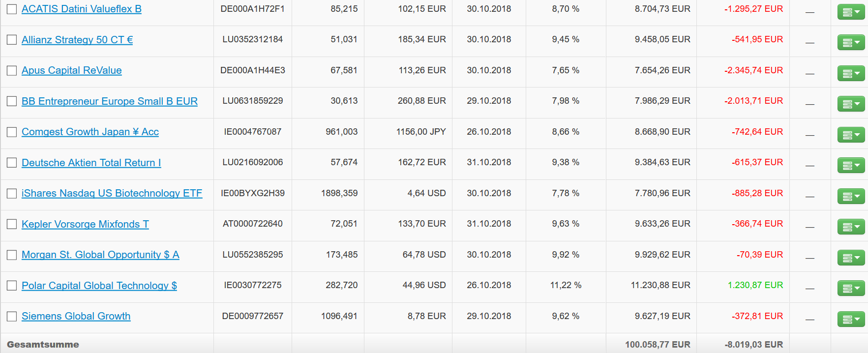This screenshot has height=353, width=868.
Task: Tick the checkbox for Allianz Strategy 50 CT €
Action: pyautogui.click(x=12, y=40)
